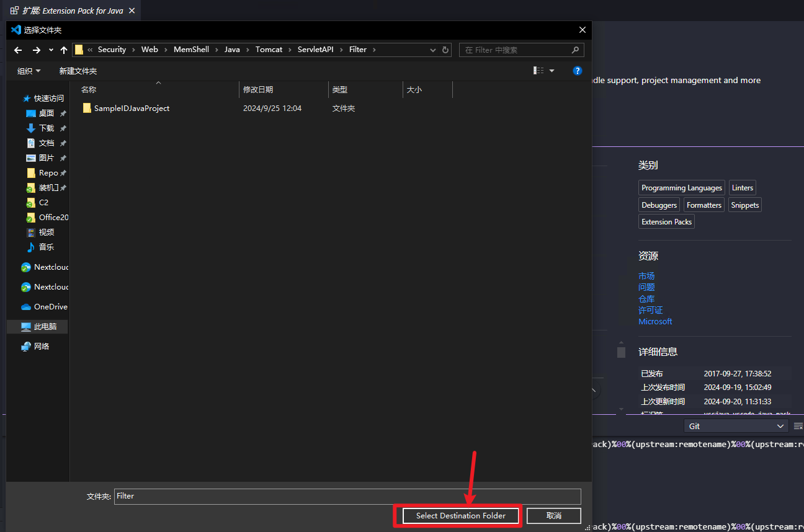This screenshot has height=532, width=804.
Task: Select 此电脑 in navigation pane
Action: click(38, 326)
